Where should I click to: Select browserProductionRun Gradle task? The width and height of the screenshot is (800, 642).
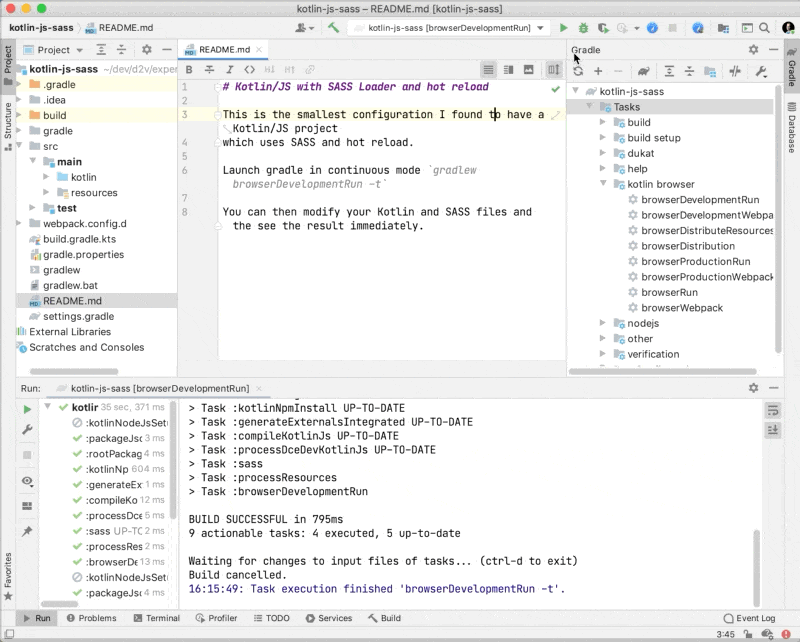coord(695,261)
